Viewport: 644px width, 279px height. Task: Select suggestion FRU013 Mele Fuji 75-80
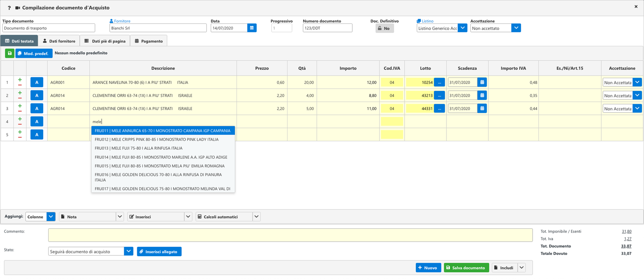pos(163,148)
